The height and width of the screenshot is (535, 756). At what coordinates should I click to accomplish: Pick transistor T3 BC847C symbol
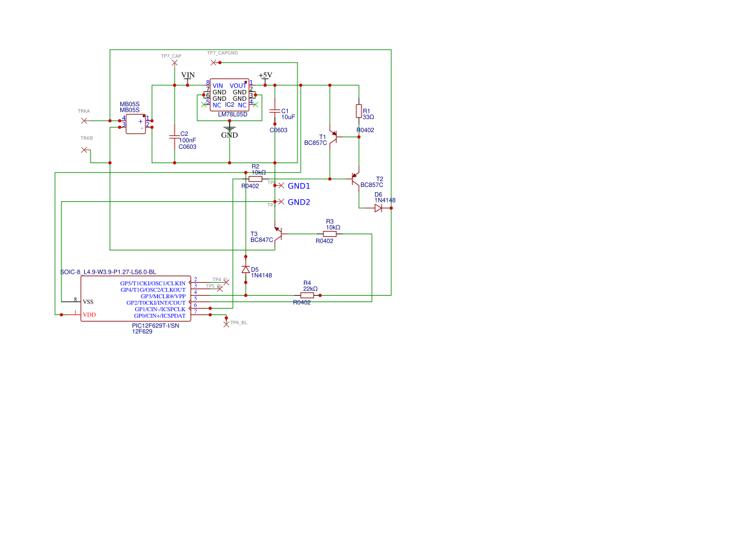[278, 234]
